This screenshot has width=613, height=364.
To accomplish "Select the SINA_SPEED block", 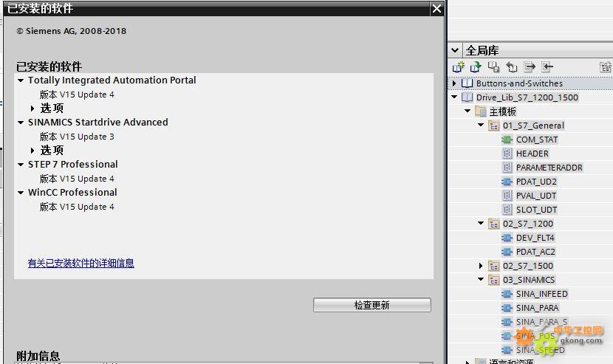I will [x=541, y=350].
